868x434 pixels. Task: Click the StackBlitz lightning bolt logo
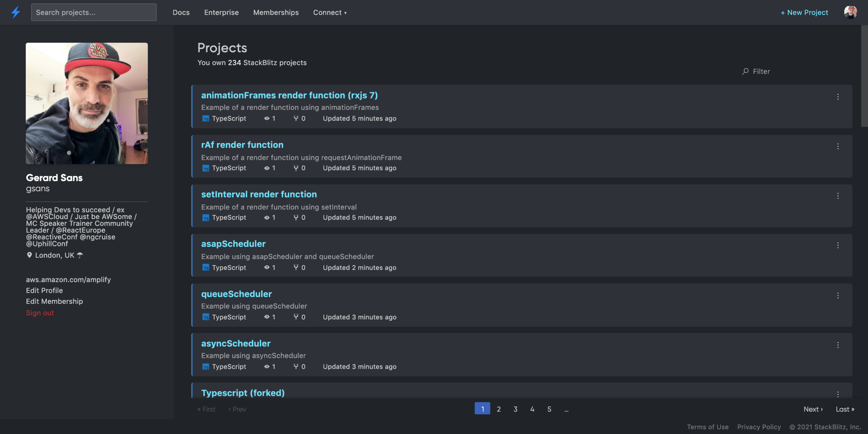(16, 12)
